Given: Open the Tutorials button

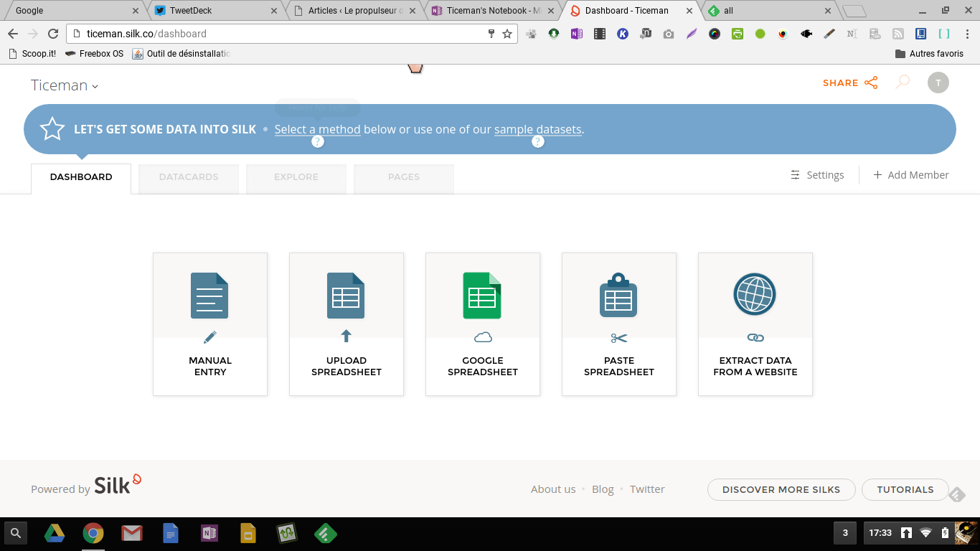Looking at the screenshot, I should click(905, 489).
